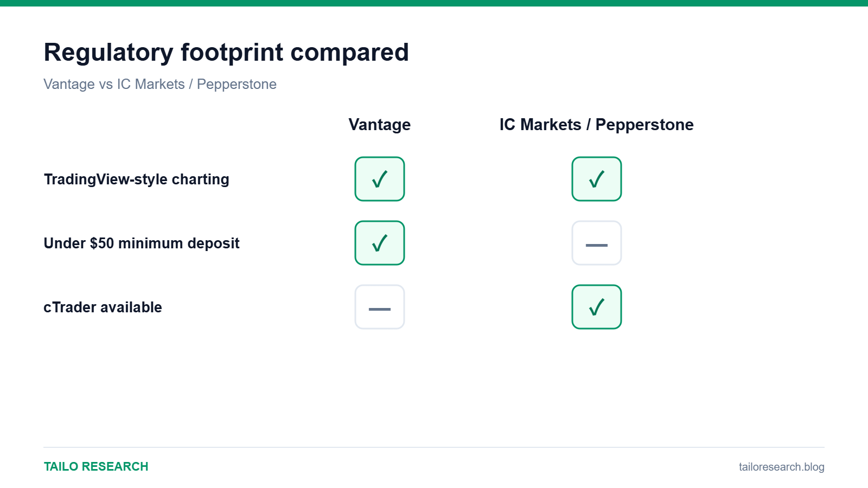The width and height of the screenshot is (868, 488).
Task: Click IC Markets dash for Under $50 minimum deposit
Action: (x=597, y=243)
